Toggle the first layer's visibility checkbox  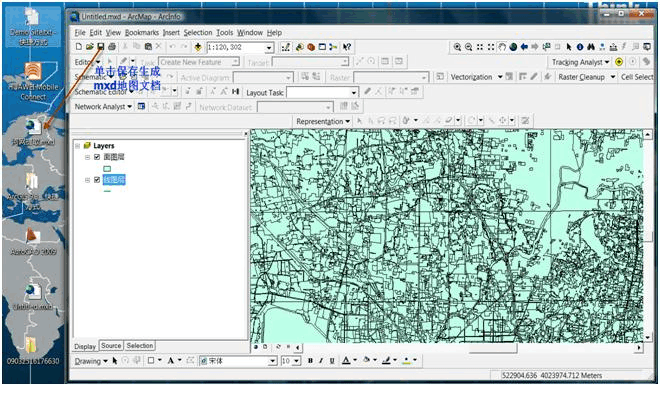pos(97,157)
